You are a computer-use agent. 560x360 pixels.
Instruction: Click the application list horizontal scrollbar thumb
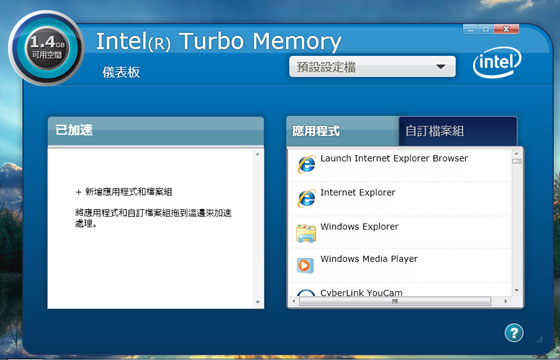(395, 301)
